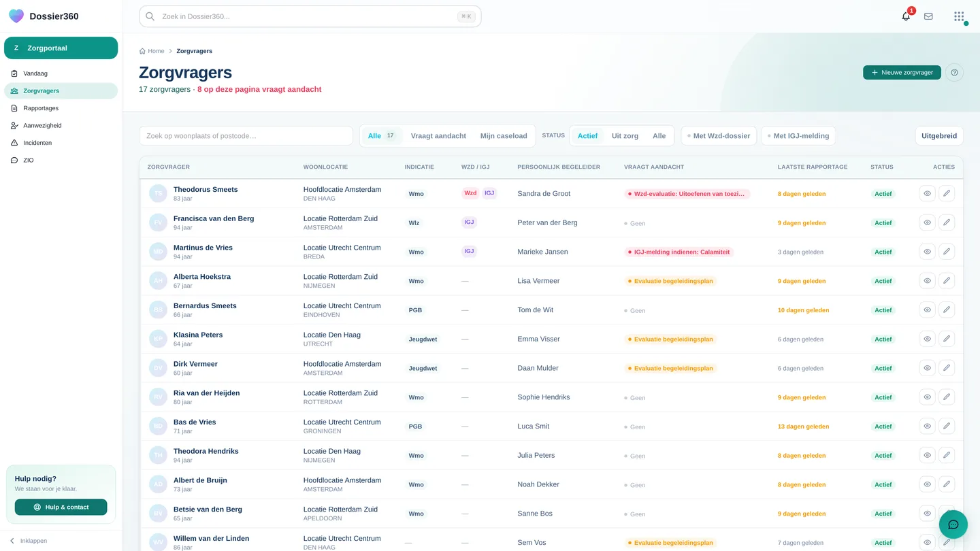The width and height of the screenshot is (980, 551).
Task: Focus the woonplaats of postcode search field
Action: [246, 136]
